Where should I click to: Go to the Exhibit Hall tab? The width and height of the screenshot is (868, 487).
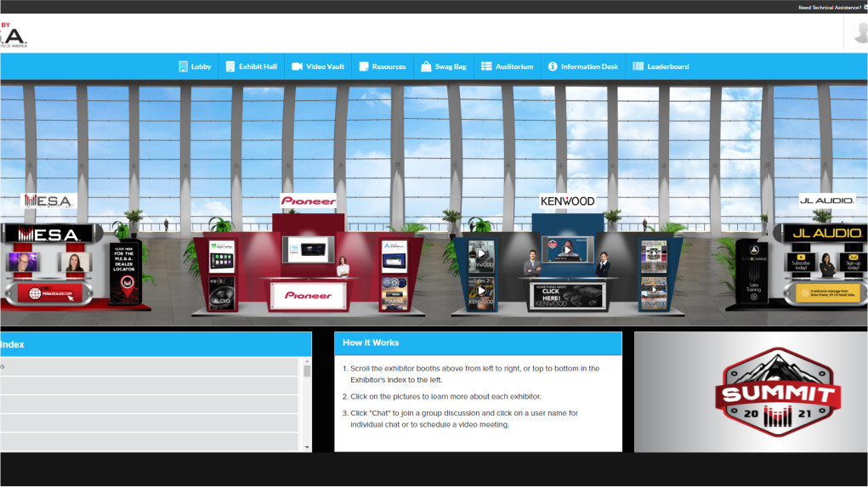(252, 66)
